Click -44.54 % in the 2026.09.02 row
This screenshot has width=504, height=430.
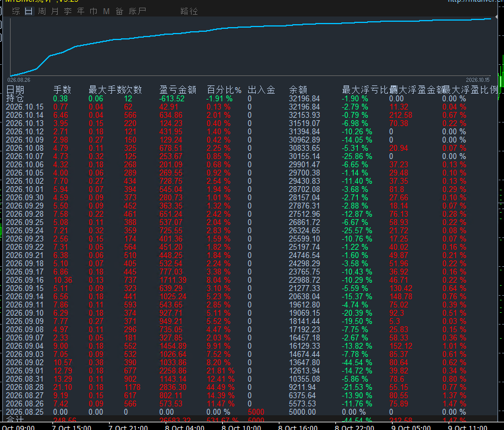click(x=357, y=363)
